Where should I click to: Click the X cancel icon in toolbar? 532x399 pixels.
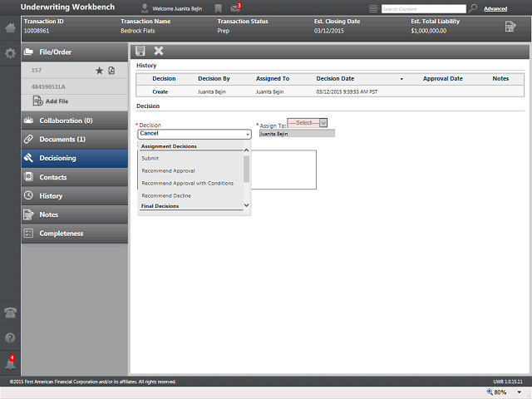159,51
